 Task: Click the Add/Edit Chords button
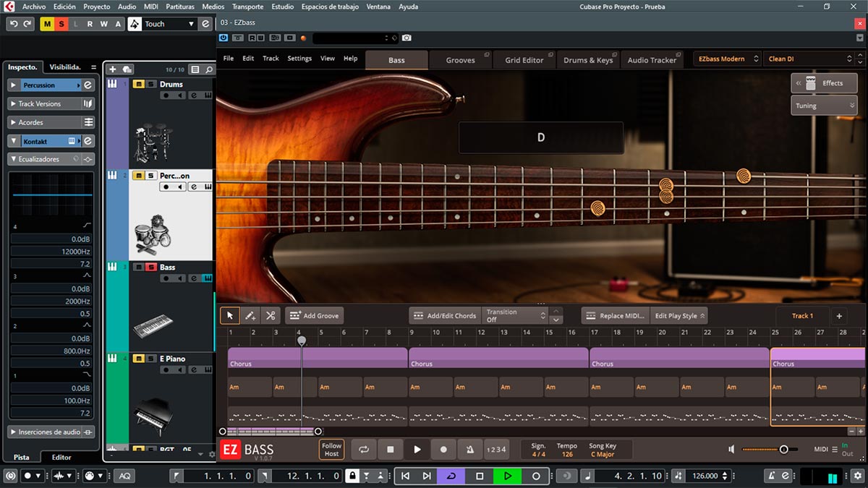445,315
